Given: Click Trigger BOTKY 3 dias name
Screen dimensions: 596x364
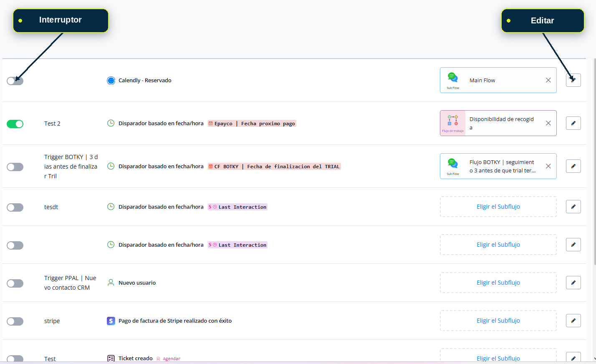Looking at the screenshot, I should click(71, 167).
